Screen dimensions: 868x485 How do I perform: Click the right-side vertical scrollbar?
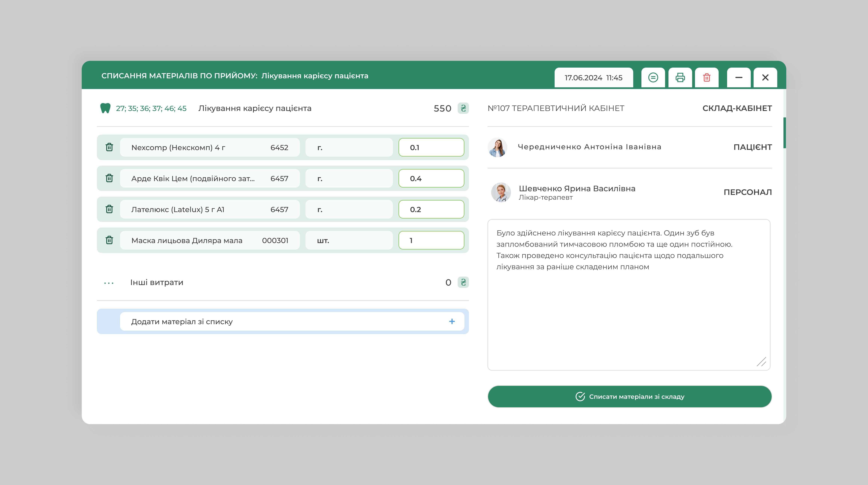click(x=785, y=133)
